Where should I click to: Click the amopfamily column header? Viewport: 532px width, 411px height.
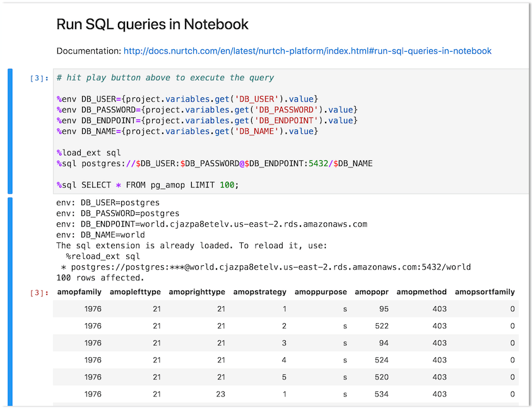pos(79,292)
